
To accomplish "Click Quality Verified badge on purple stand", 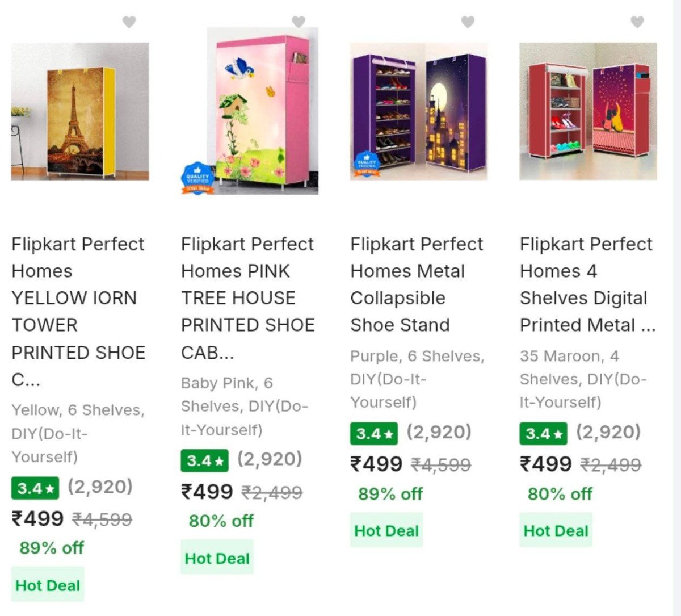I will pos(367,164).
